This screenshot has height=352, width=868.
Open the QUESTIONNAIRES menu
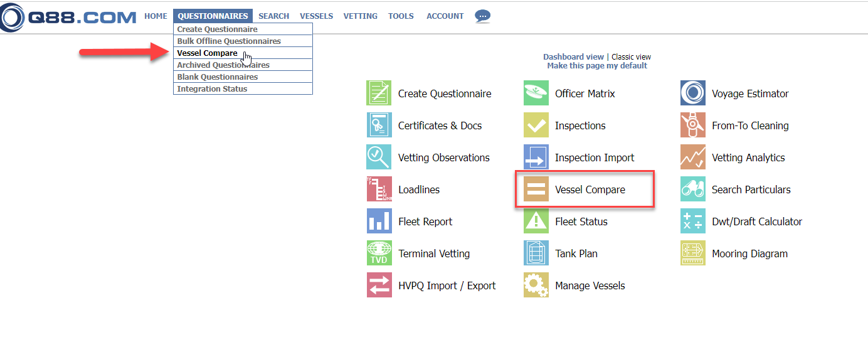point(213,16)
